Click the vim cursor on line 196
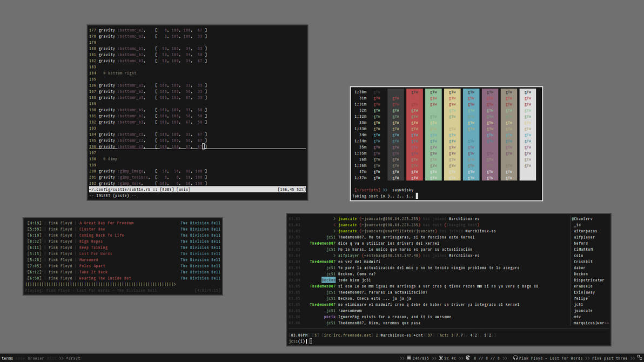 click(x=204, y=146)
